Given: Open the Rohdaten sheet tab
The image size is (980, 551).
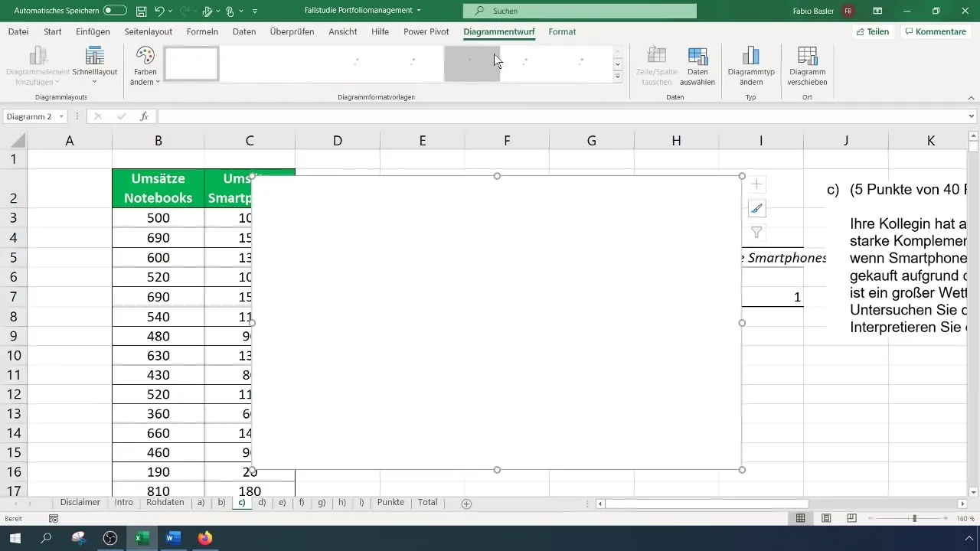Looking at the screenshot, I should pos(165,503).
